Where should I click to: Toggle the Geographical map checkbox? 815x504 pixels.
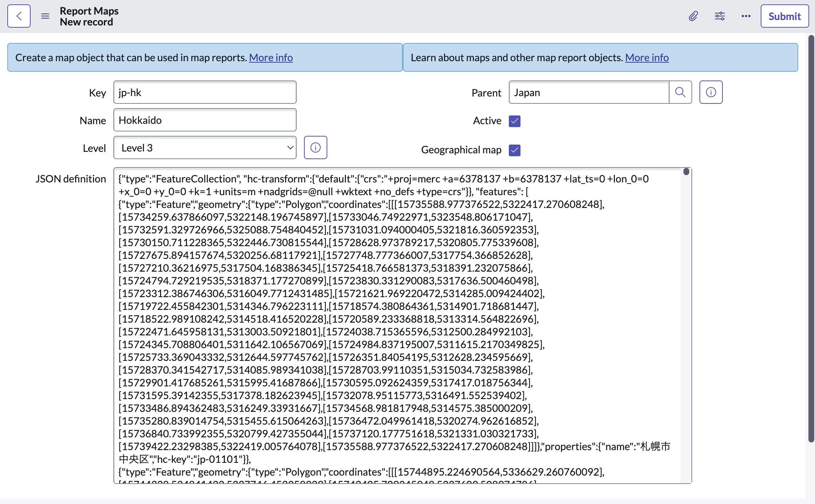click(x=515, y=150)
